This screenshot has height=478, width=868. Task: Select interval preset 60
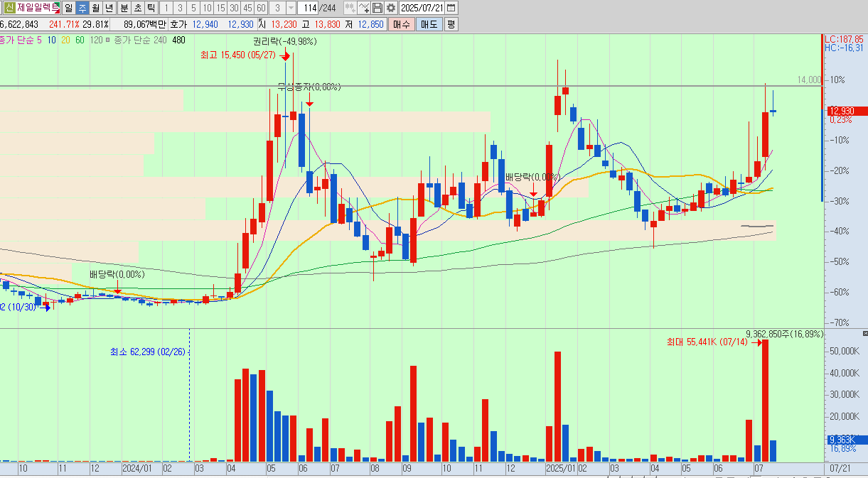click(261, 8)
